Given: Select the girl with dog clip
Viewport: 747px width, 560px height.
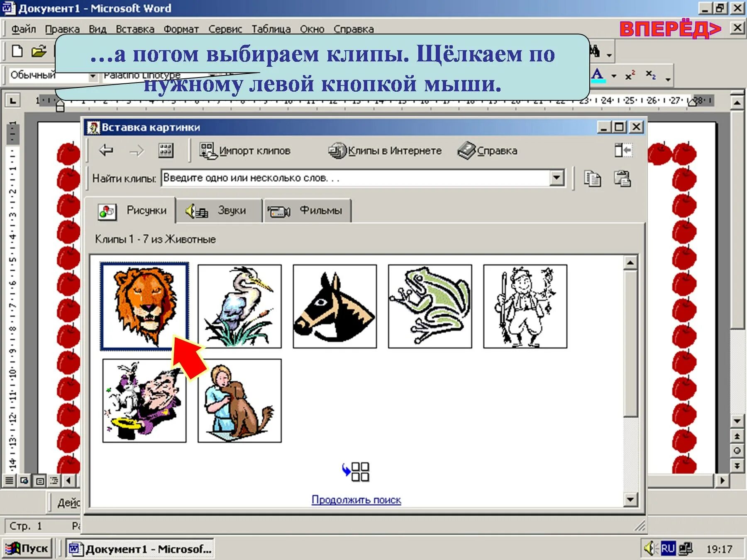Looking at the screenshot, I should click(239, 401).
